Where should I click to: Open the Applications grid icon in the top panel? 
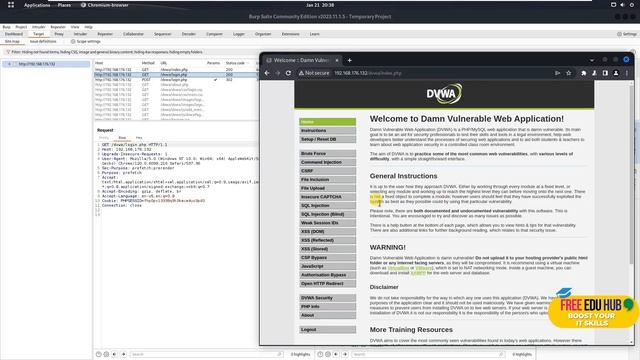coord(11,5)
